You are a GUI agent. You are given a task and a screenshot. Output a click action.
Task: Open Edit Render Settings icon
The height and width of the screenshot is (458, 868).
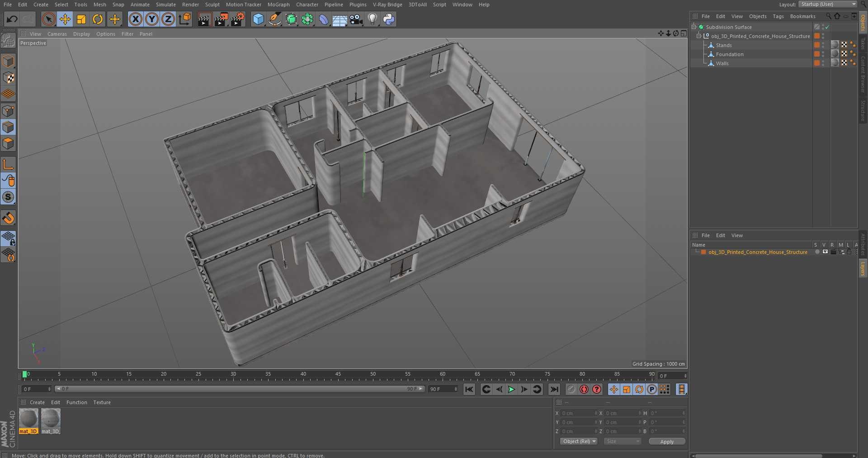pyautogui.click(x=238, y=19)
